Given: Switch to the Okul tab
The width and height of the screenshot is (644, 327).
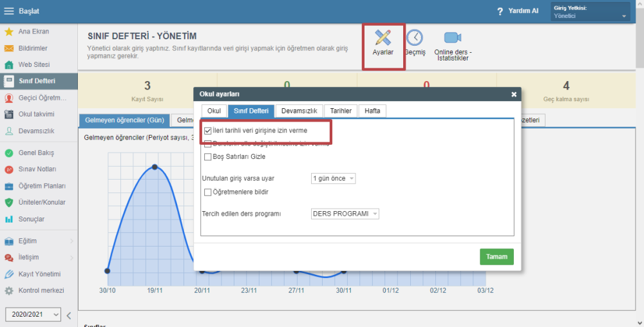Looking at the screenshot, I should click(214, 111).
